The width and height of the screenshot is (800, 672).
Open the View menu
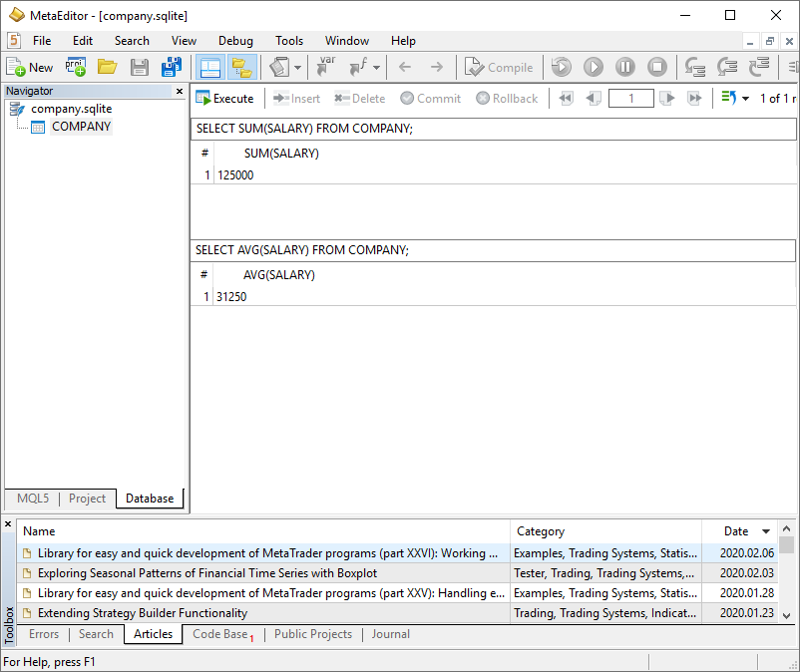pyautogui.click(x=185, y=41)
